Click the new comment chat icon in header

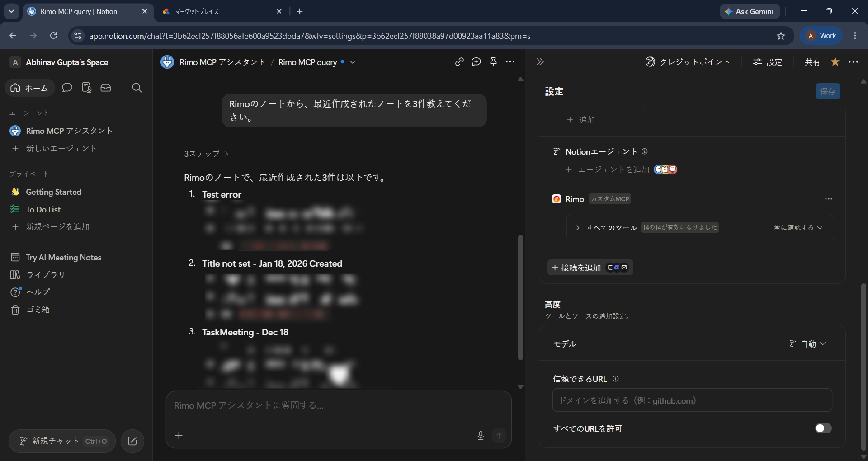(x=476, y=62)
